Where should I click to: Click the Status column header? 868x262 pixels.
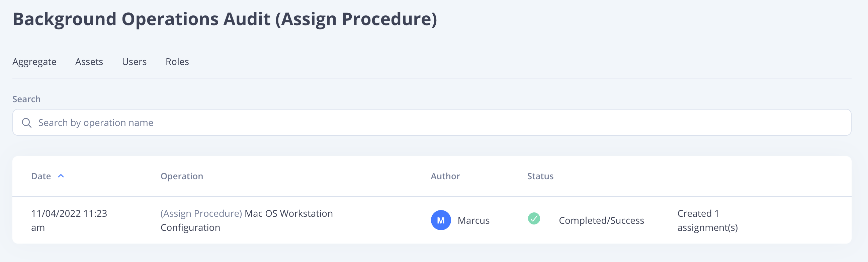click(x=540, y=176)
